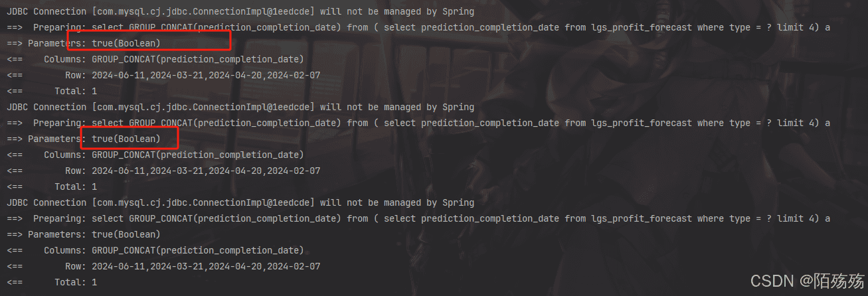Select the second Total: 1 line
This screenshot has height=296, width=868.
point(52,186)
